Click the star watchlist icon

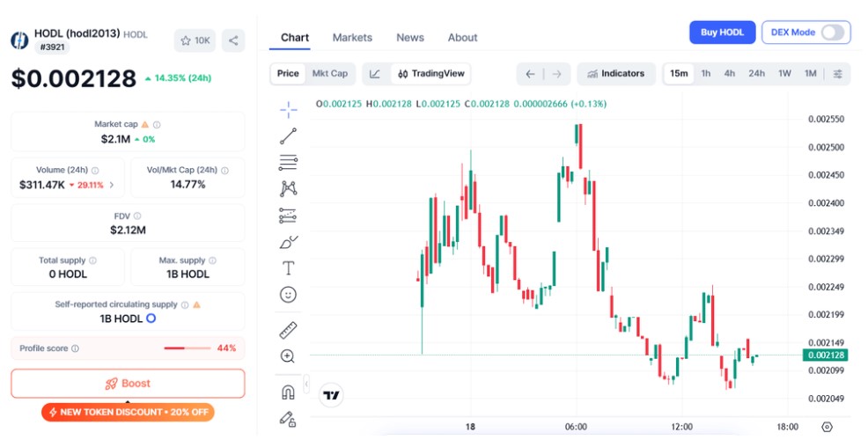pos(185,40)
